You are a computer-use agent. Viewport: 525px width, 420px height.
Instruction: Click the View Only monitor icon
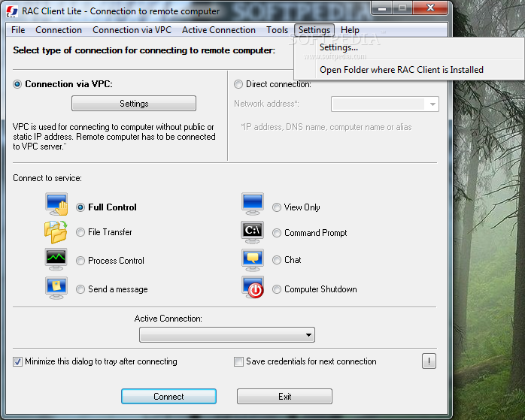tap(253, 204)
